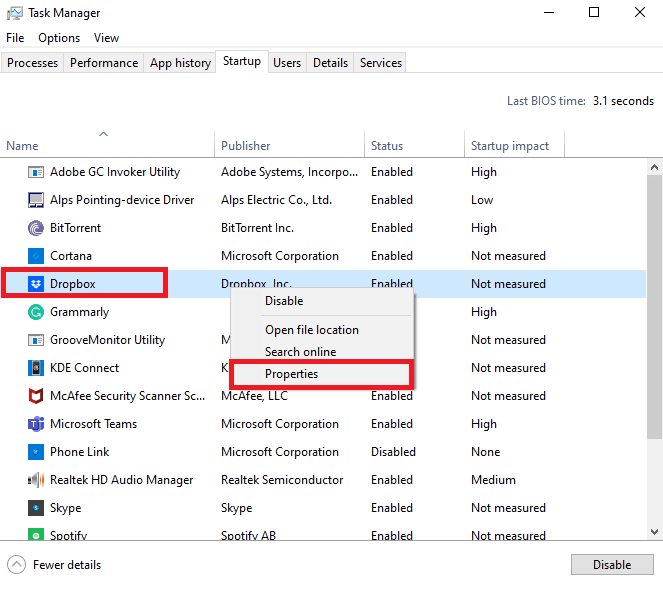663x589 pixels.
Task: Click the BitTorrent Inc. publisher cell
Action: [x=258, y=228]
